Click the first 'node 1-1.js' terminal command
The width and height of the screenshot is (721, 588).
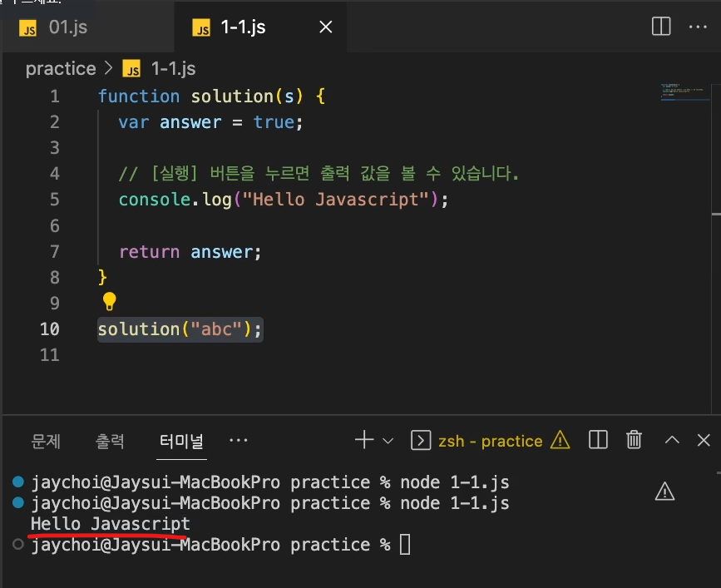(x=455, y=482)
